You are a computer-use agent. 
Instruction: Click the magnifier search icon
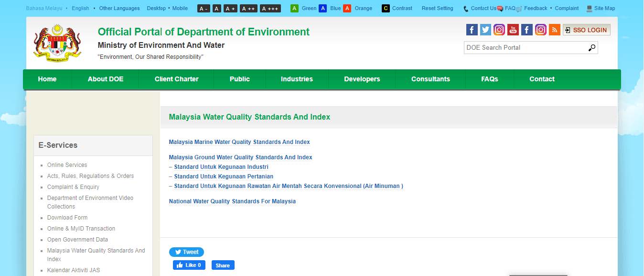point(591,47)
